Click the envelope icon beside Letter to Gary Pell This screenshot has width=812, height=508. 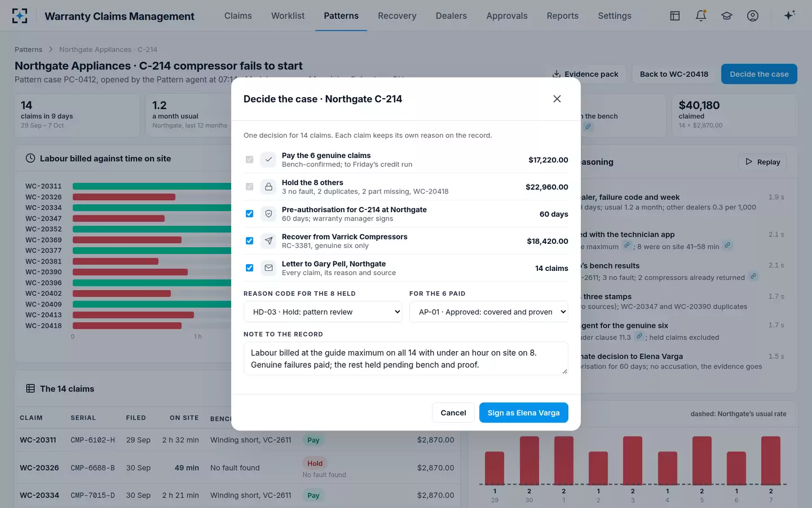(268, 268)
